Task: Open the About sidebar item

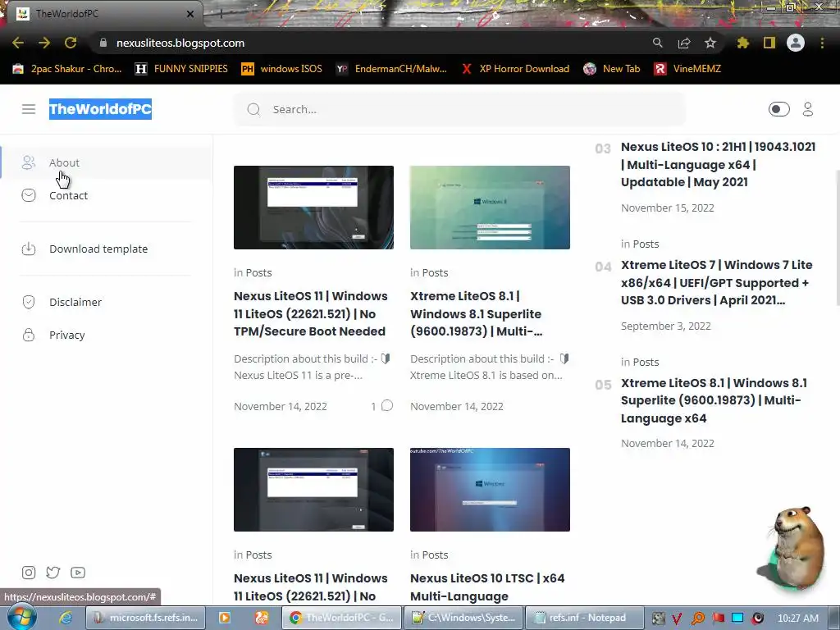Action: [x=106, y=162]
